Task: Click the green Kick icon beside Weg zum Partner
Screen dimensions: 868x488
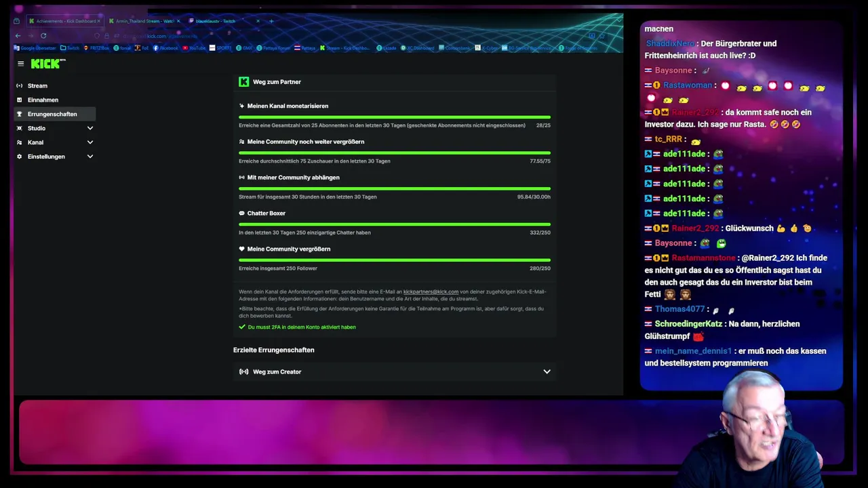Action: (x=244, y=82)
